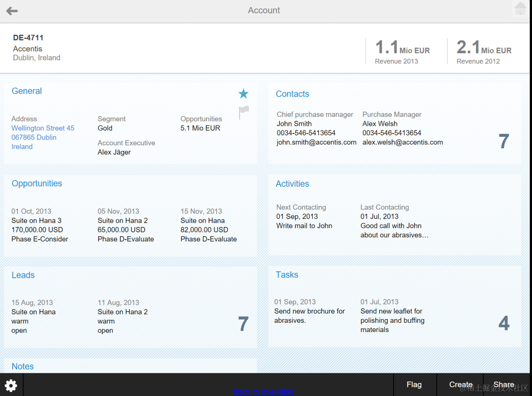The width and height of the screenshot is (532, 396).
Task: Open the General section heading
Action: (27, 91)
